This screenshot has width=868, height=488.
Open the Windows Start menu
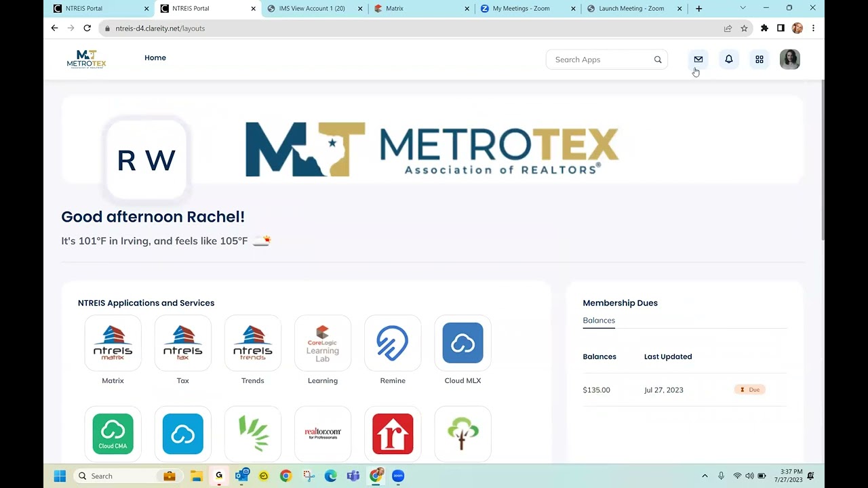click(x=60, y=476)
